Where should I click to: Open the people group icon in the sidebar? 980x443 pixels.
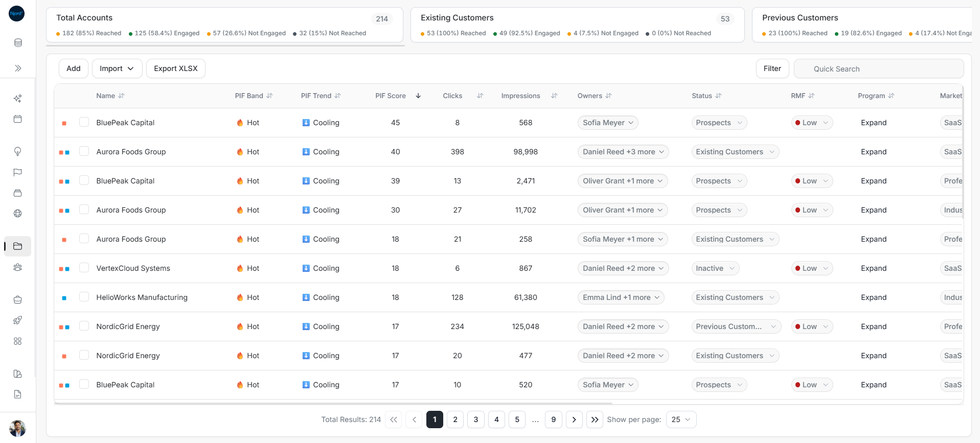pos(18,267)
